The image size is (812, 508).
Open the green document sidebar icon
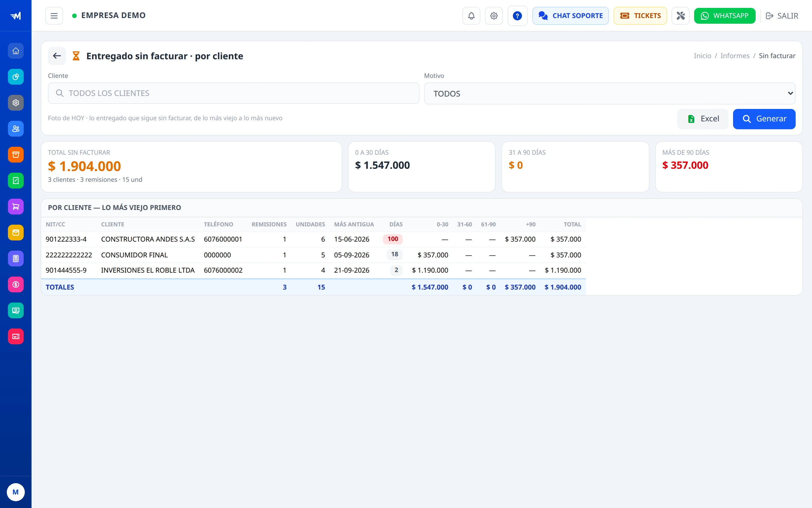coord(16,181)
